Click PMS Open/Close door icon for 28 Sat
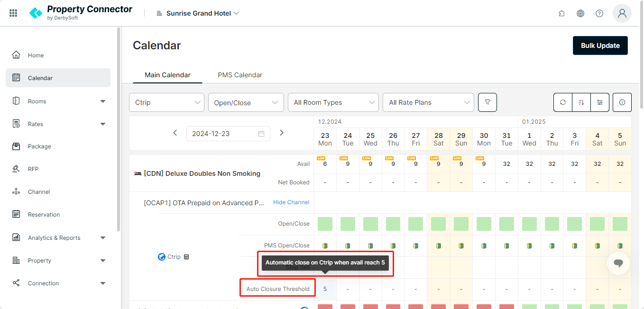 439,245
